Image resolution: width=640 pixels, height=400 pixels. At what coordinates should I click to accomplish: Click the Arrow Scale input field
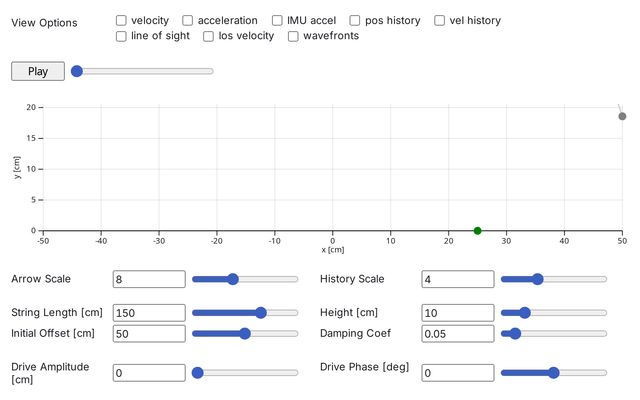tap(149, 279)
